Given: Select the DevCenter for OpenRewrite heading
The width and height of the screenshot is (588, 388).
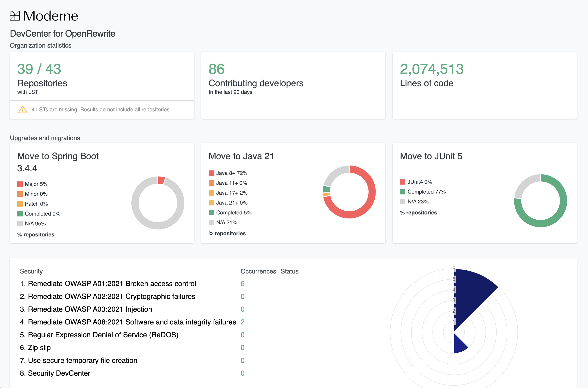Looking at the screenshot, I should pyautogui.click(x=62, y=33).
